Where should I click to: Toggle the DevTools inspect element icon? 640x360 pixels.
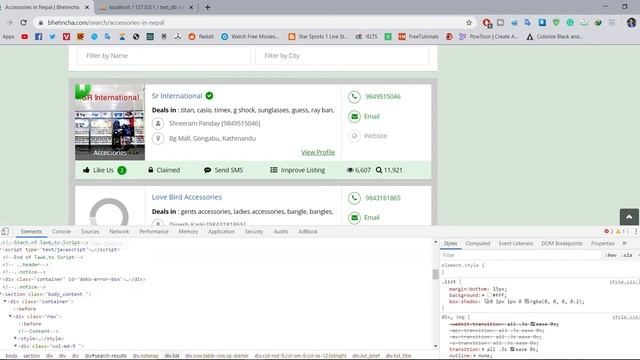(x=5, y=231)
